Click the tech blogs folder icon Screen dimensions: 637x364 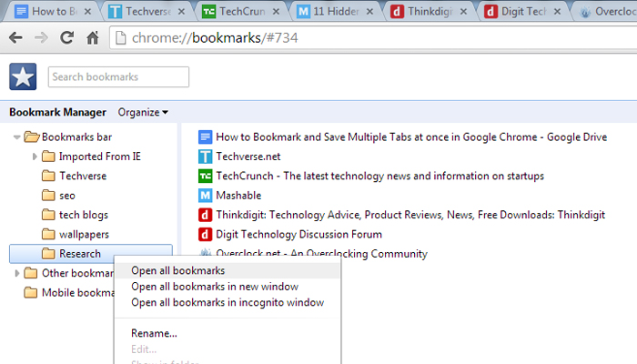[48, 215]
